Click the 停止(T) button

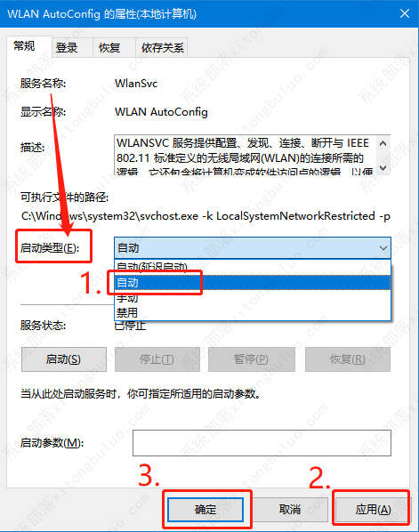click(x=157, y=359)
